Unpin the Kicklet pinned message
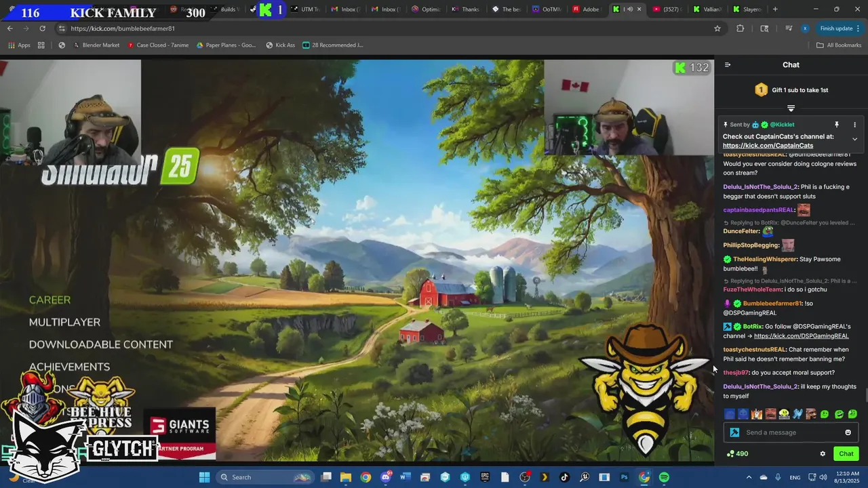This screenshot has height=488, width=868. click(837, 125)
